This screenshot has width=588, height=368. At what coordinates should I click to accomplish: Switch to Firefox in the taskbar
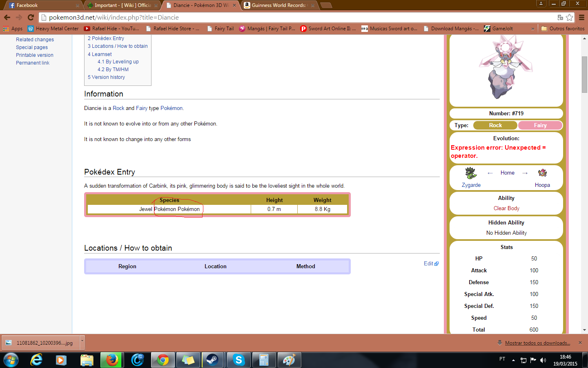[112, 360]
